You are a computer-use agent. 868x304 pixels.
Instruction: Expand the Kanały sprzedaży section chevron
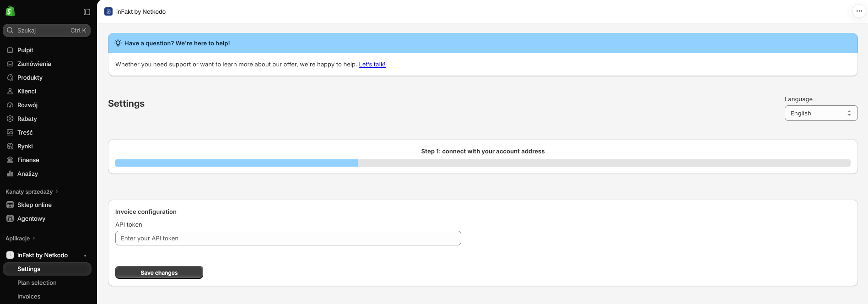pyautogui.click(x=57, y=191)
